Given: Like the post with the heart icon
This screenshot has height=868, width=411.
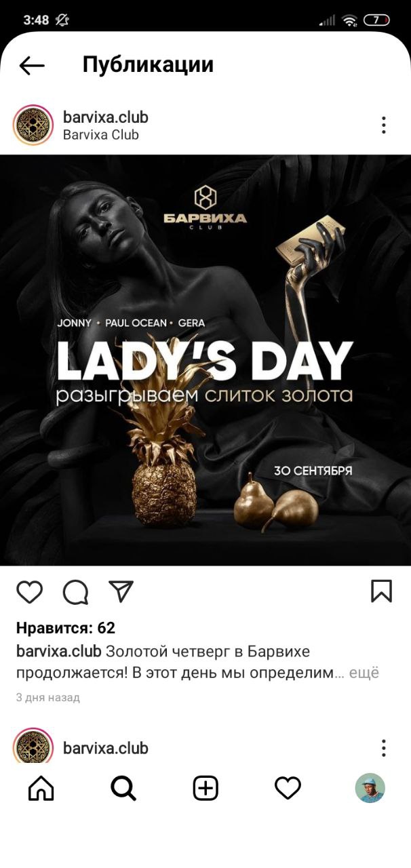Looking at the screenshot, I should [29, 591].
